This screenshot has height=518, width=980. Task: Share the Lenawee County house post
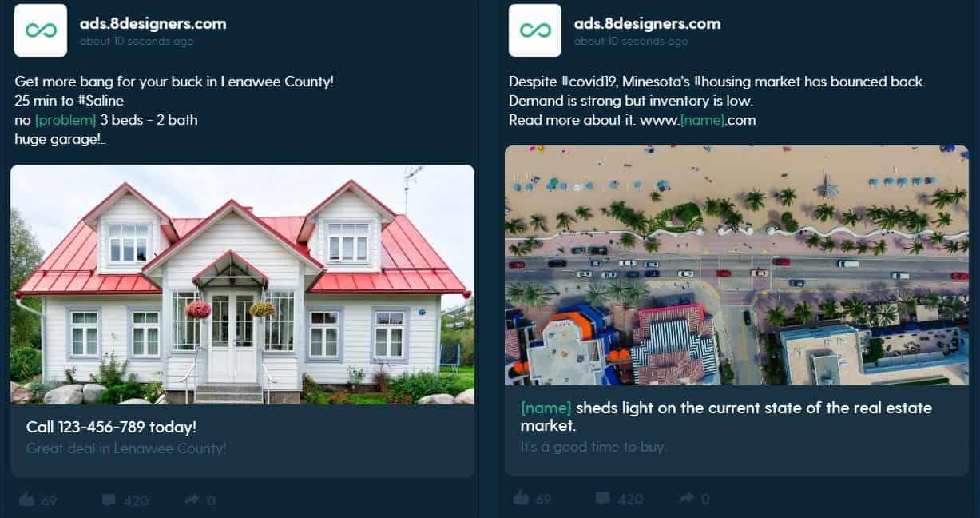(x=200, y=500)
